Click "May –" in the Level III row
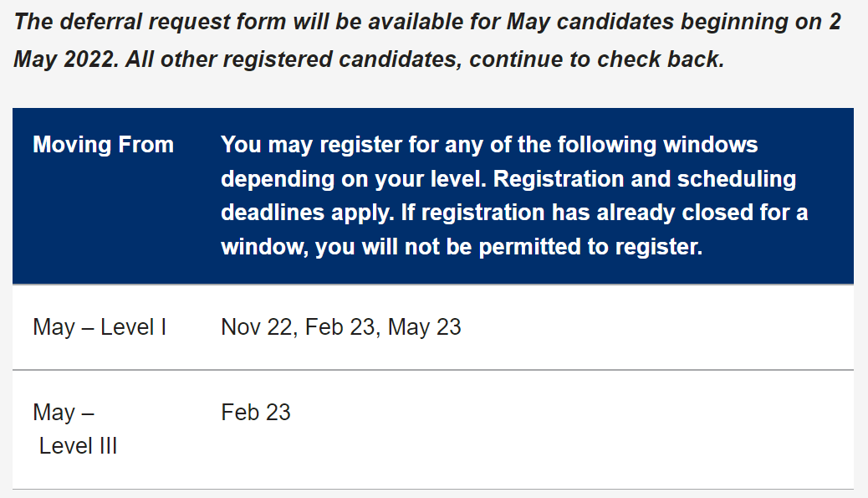The image size is (868, 498). click(64, 412)
